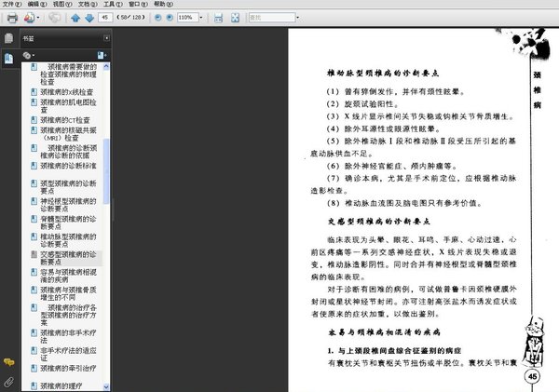Viewport: 559px width, 392px height.
Task: Select bookmark 颈椎病的CT检查
Action: (65, 120)
